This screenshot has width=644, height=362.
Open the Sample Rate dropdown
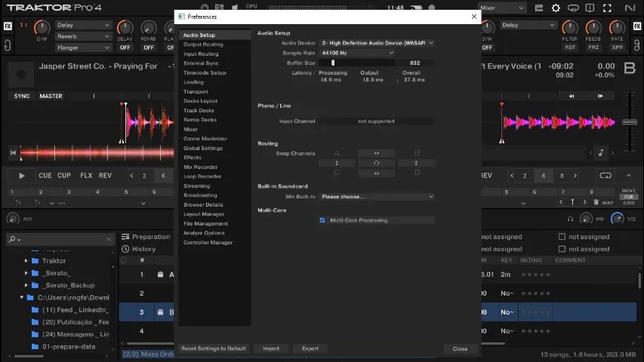pos(357,53)
